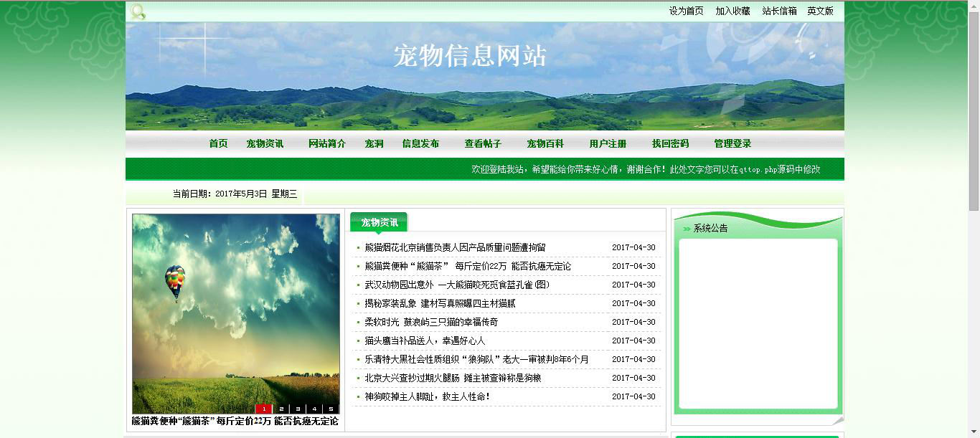
Task: Switch to 英文版 English version
Action: pyautogui.click(x=820, y=11)
